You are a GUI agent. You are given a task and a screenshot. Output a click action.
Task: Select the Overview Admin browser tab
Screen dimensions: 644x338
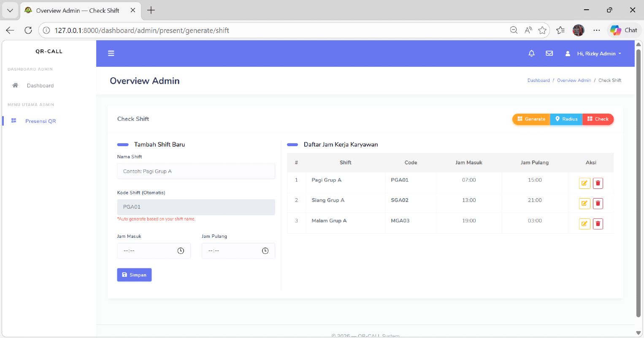[x=80, y=10]
